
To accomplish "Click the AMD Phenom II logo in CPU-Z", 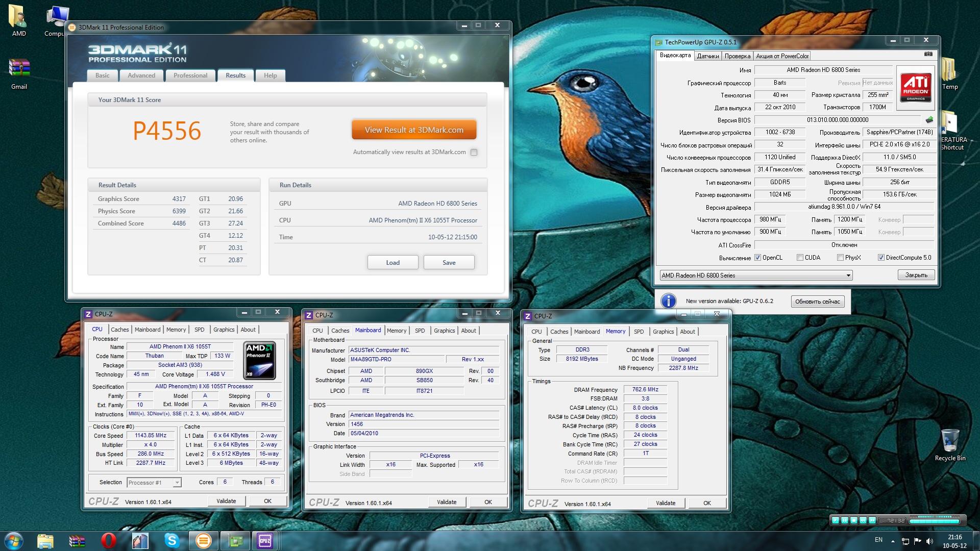I will click(x=259, y=360).
